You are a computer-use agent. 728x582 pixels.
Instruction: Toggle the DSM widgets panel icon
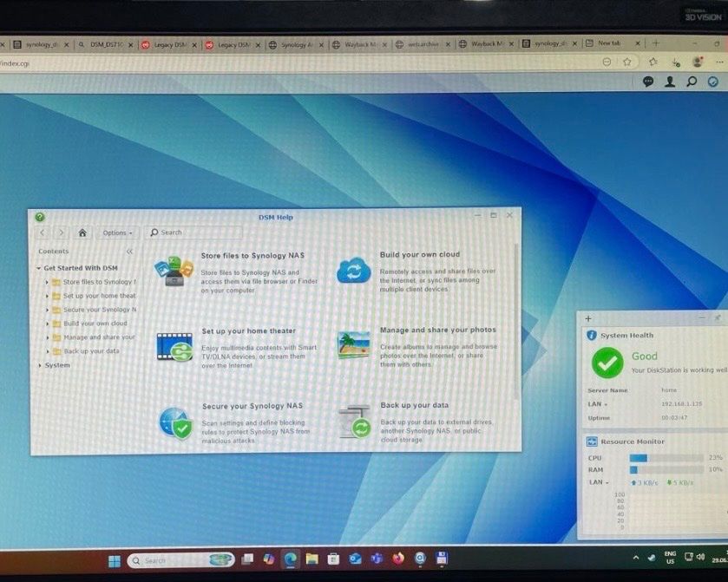(712, 82)
